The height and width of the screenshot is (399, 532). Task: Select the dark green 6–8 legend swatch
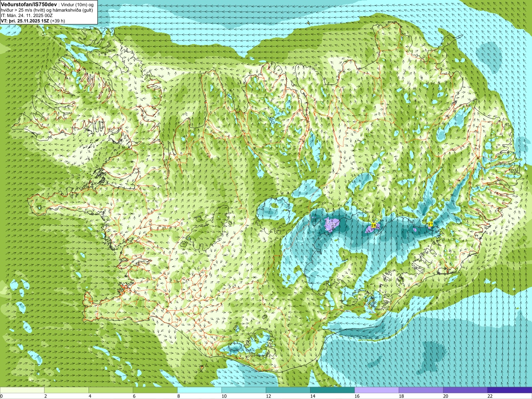[x=155, y=390]
